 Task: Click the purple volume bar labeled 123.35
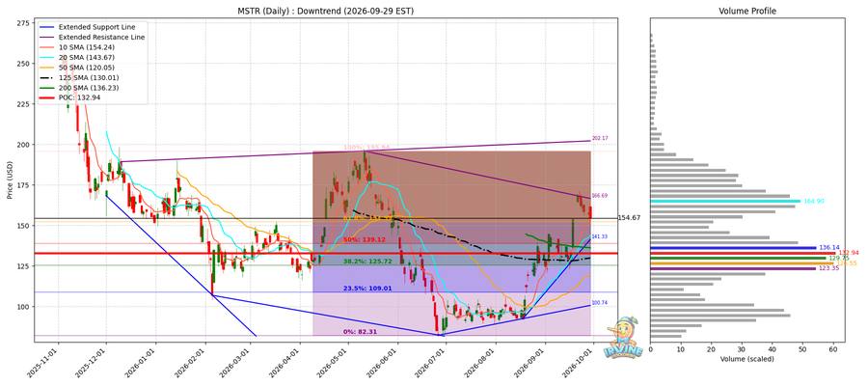point(733,268)
